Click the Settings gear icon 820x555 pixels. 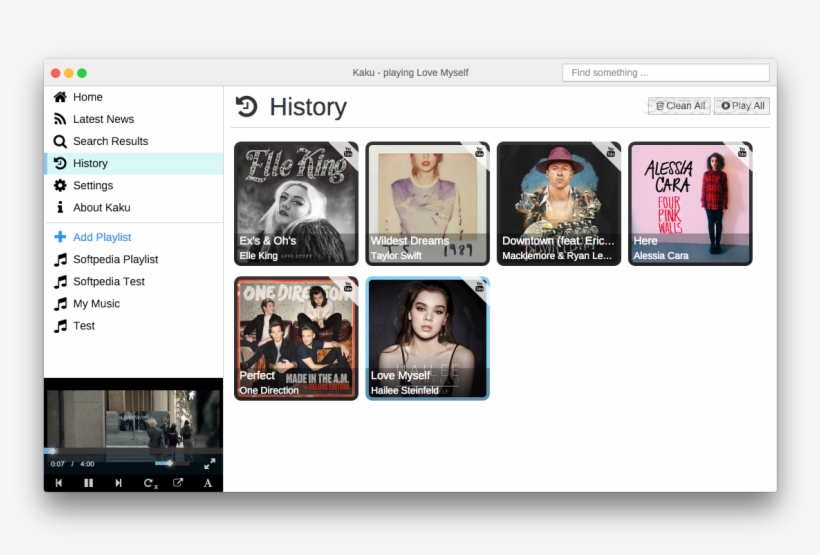point(60,185)
